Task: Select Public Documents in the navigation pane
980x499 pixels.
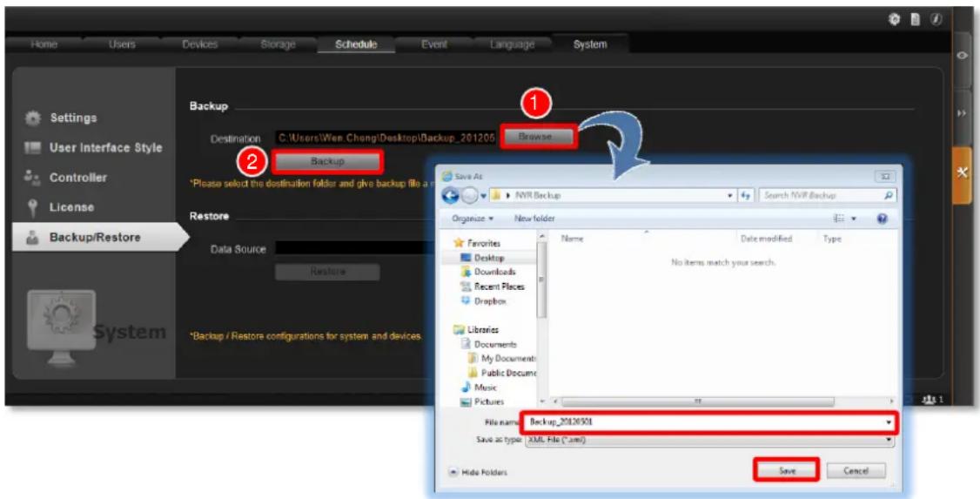Action: point(502,374)
